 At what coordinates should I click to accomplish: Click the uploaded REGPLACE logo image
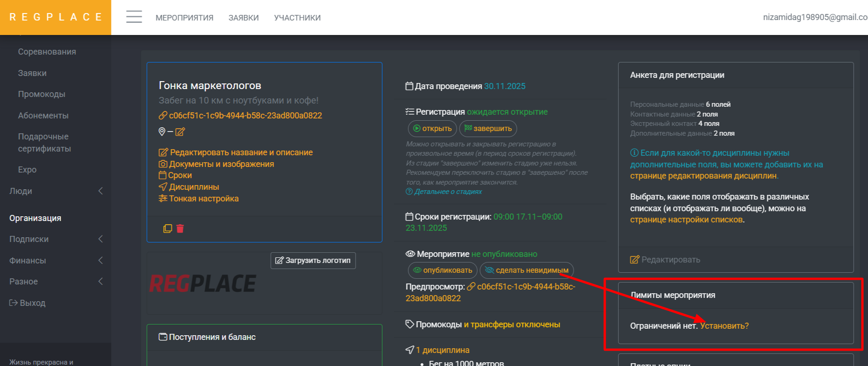(x=203, y=283)
